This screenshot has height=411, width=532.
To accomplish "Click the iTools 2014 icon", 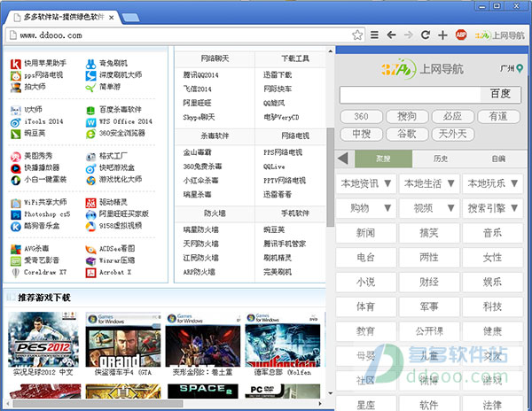I will click(16, 122).
